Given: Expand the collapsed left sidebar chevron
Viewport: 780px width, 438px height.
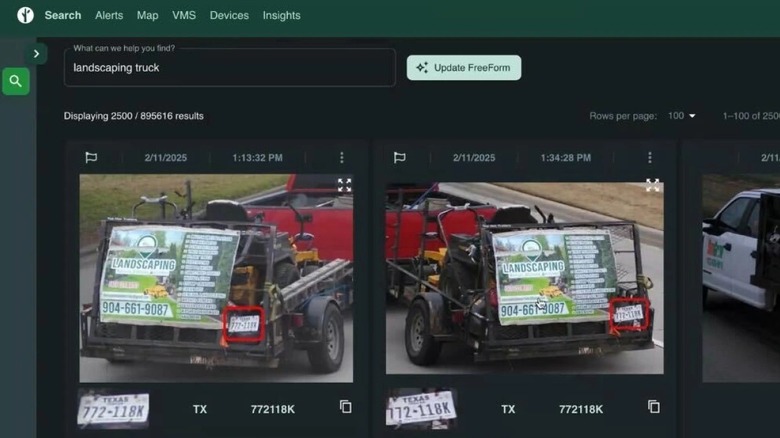Looking at the screenshot, I should pyautogui.click(x=37, y=54).
